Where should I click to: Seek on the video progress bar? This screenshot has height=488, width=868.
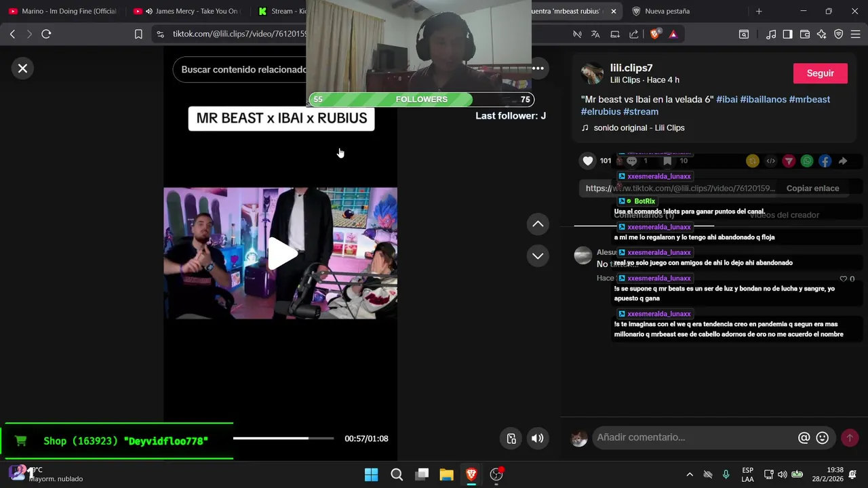click(x=283, y=439)
